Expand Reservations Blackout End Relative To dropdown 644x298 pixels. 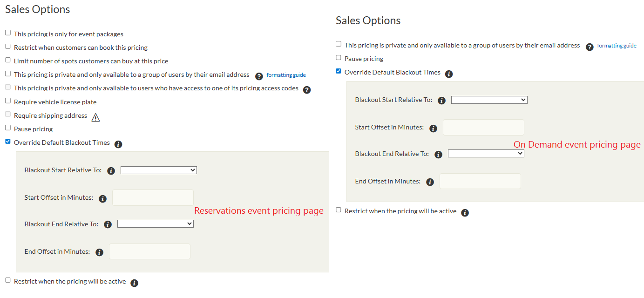155,224
